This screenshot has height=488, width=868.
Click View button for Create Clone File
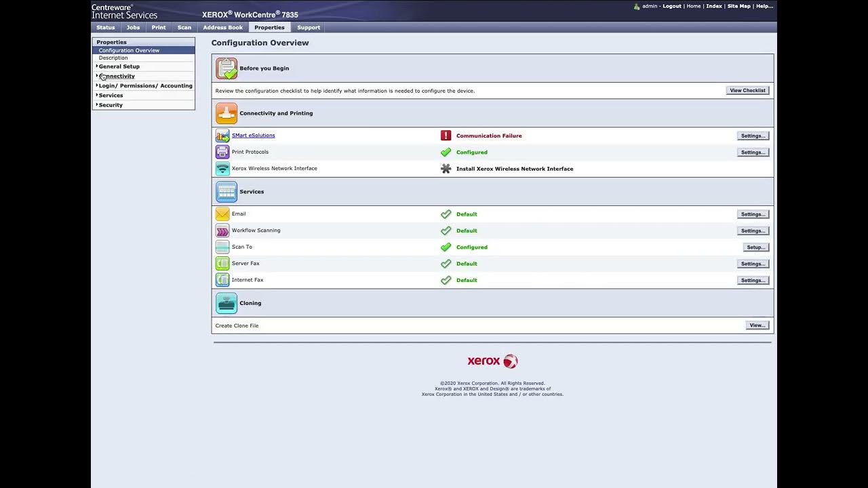(x=757, y=325)
